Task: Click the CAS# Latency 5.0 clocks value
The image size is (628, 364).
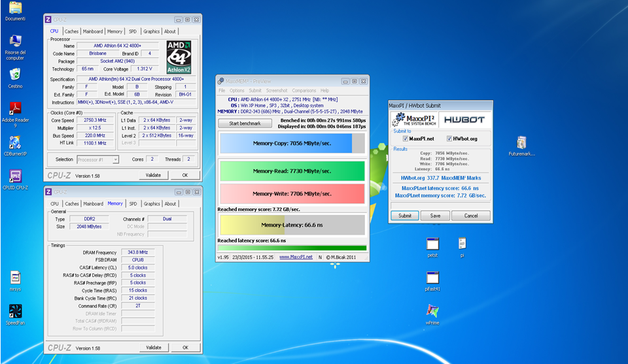Action: (x=138, y=267)
